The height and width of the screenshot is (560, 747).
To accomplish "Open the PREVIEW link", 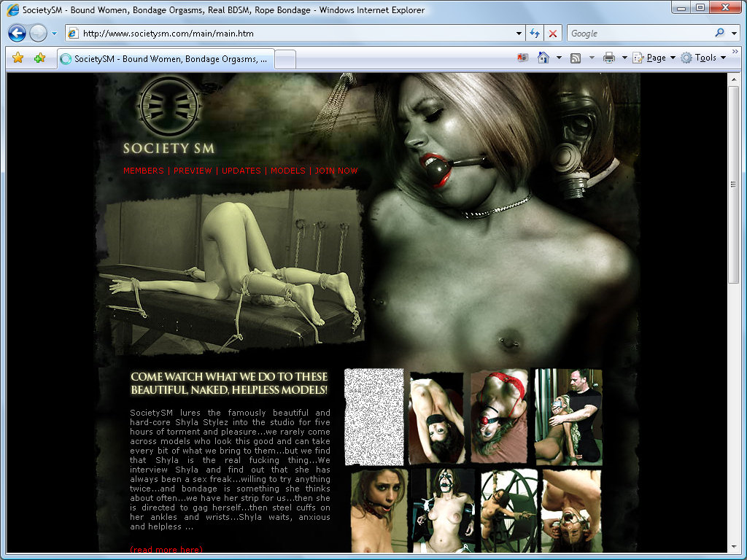I will [x=193, y=171].
